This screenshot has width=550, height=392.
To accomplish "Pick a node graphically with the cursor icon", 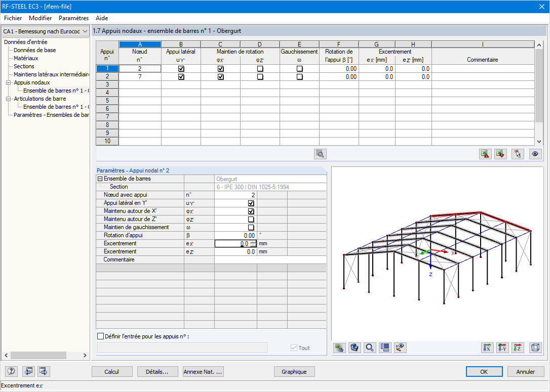I will tap(518, 154).
